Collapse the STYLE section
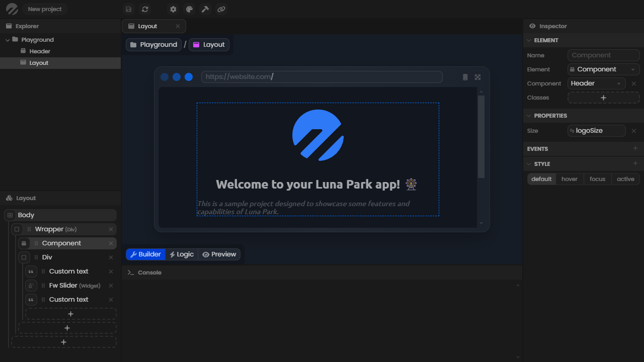 (529, 164)
